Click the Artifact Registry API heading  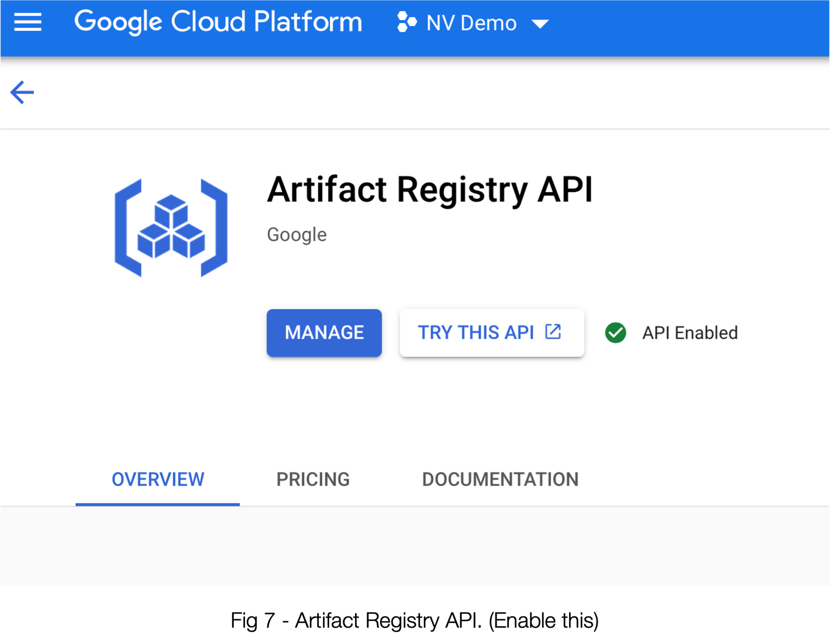tap(430, 190)
